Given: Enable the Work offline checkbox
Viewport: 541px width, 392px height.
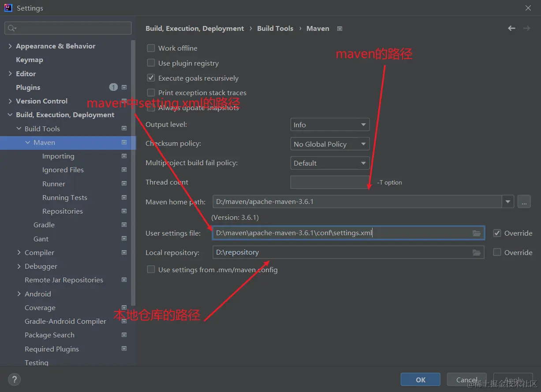Looking at the screenshot, I should point(151,48).
